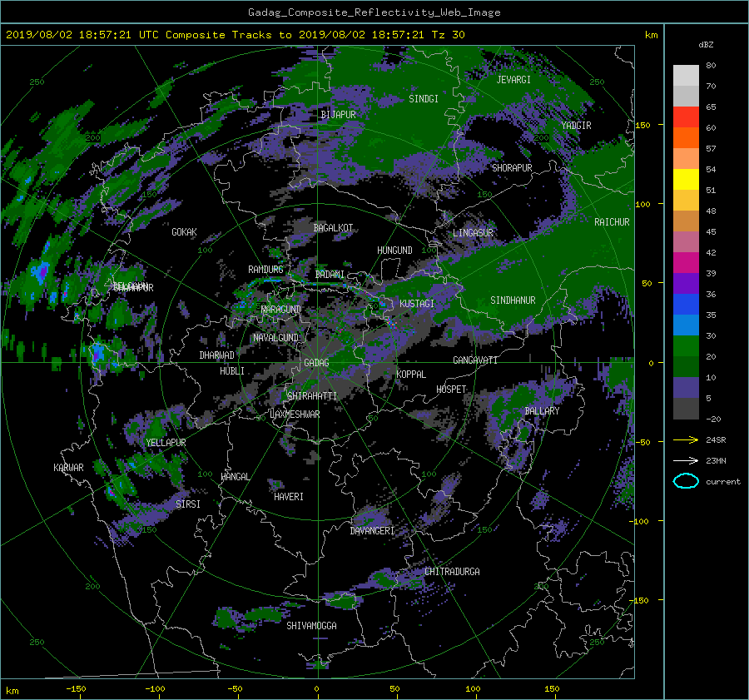Screen dimensions: 749x700
Task: Click the 24SR yellow arrow legend icon
Action: pos(686,439)
